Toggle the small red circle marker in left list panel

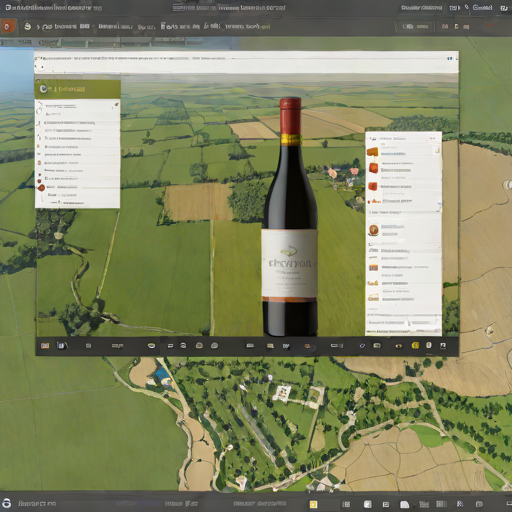[41, 188]
